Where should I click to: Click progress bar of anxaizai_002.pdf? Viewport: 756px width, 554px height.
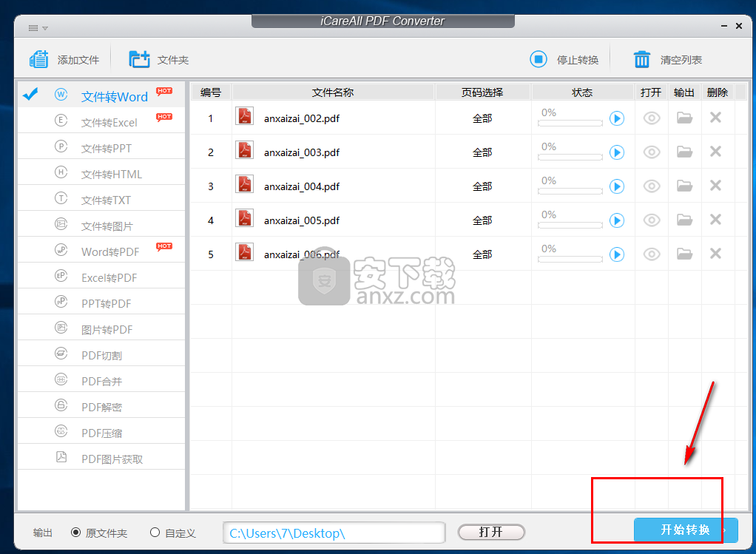(x=570, y=124)
